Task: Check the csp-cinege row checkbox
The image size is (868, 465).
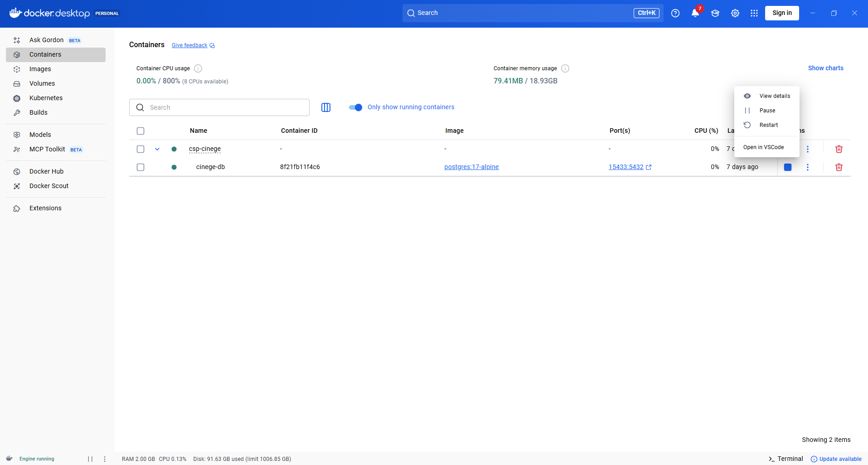Action: pyautogui.click(x=141, y=149)
